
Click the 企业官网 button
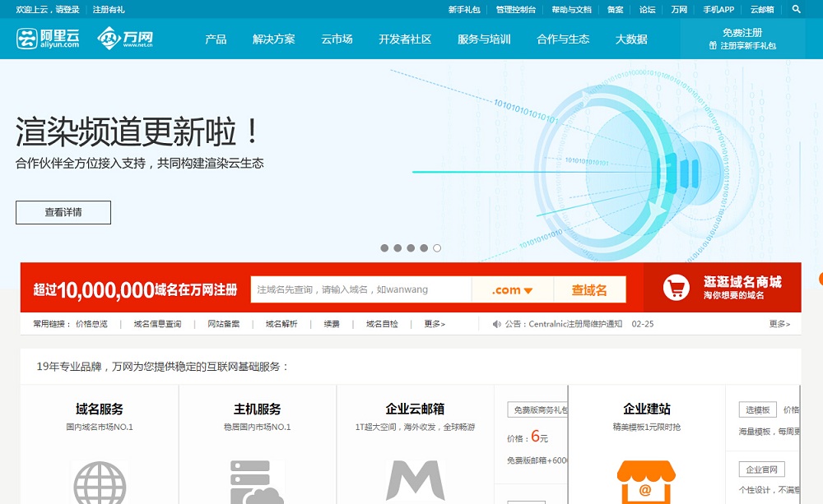click(x=761, y=469)
